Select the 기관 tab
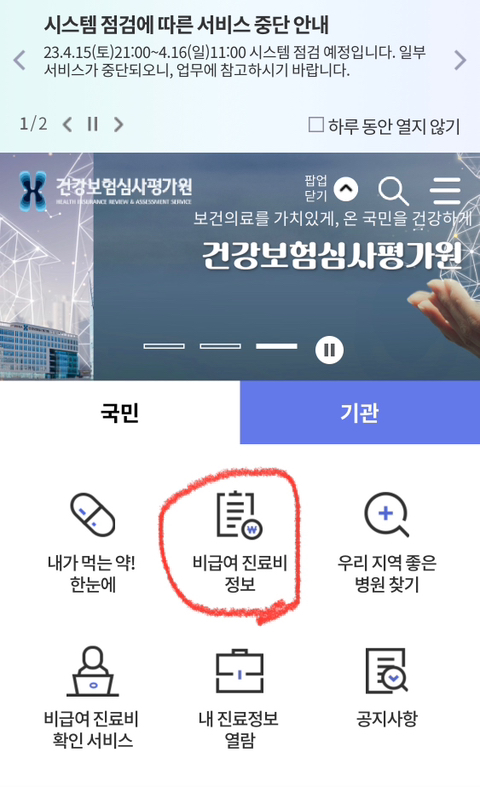Screen dimensions: 480x787 [360, 412]
